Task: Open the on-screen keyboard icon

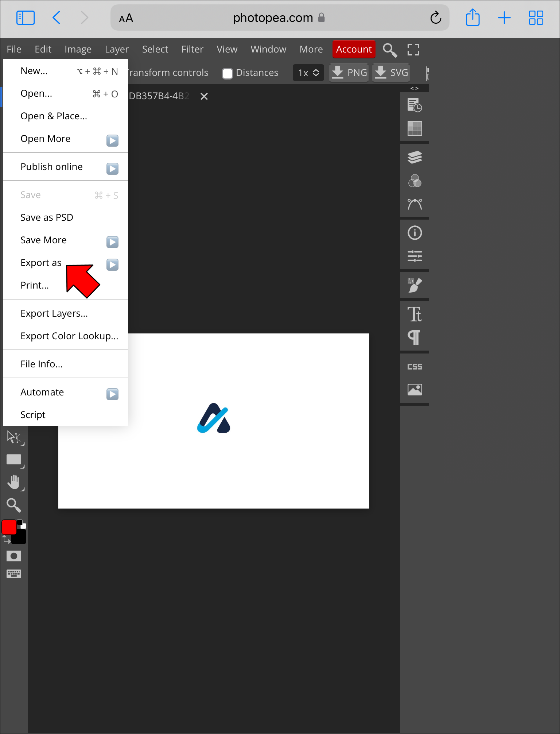Action: coord(14,574)
